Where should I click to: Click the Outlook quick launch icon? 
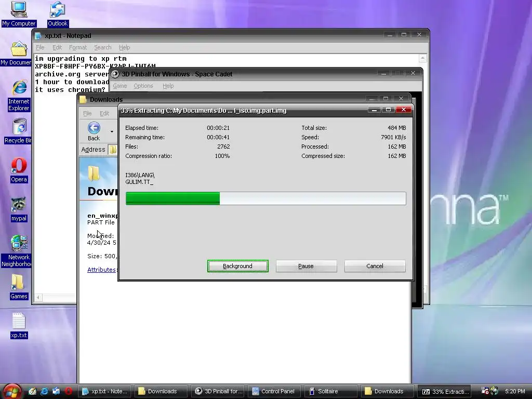(56, 391)
